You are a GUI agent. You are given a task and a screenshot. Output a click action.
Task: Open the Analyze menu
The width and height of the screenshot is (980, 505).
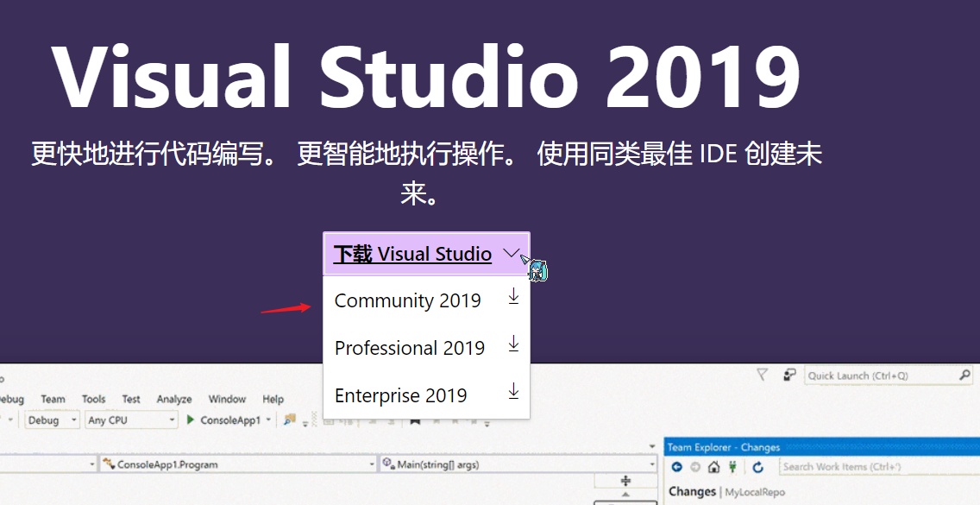point(174,399)
